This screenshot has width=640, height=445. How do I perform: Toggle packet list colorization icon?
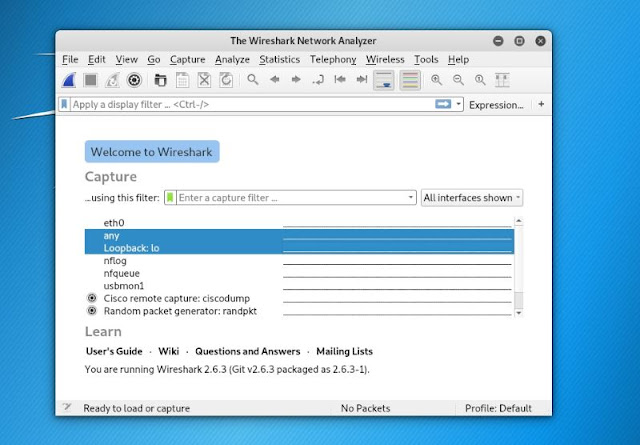(410, 80)
